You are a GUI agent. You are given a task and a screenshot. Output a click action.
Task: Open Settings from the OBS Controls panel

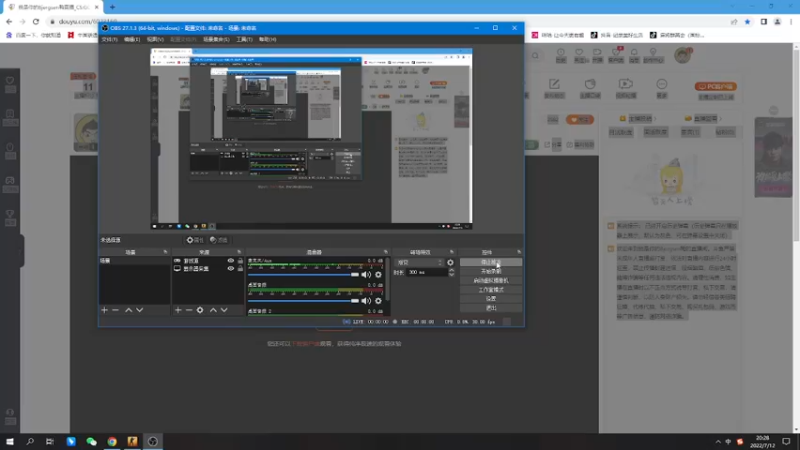[x=491, y=299]
